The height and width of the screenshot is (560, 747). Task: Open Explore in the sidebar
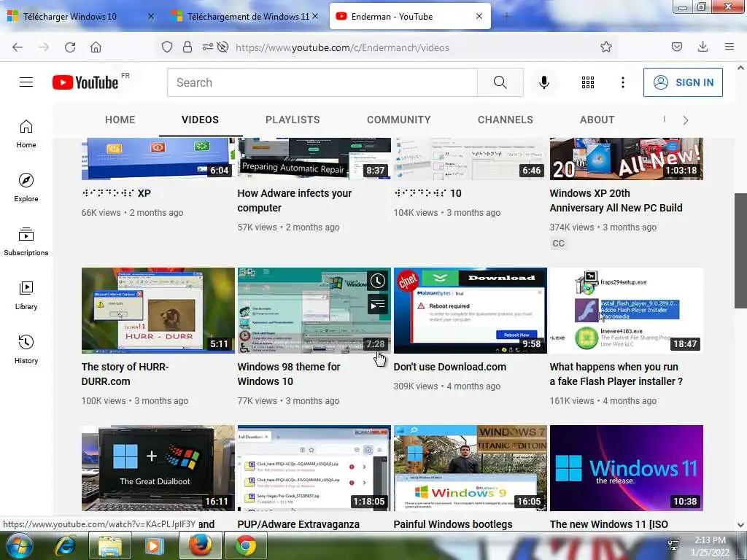tap(26, 187)
